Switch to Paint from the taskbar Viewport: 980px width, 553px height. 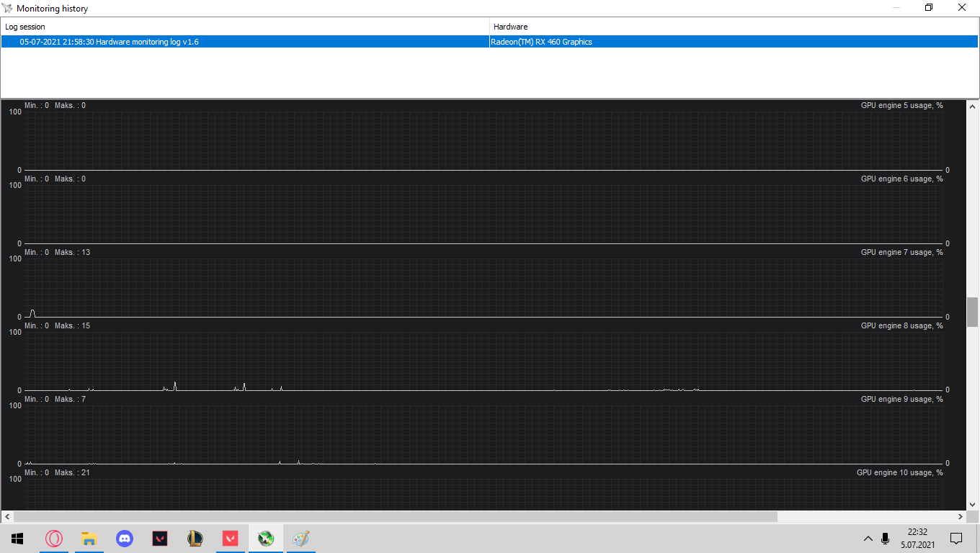click(x=301, y=538)
